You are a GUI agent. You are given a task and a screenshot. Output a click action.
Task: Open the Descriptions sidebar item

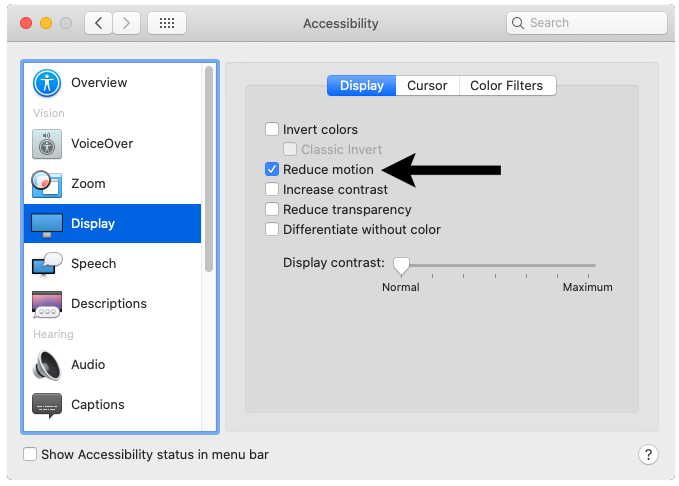[108, 304]
